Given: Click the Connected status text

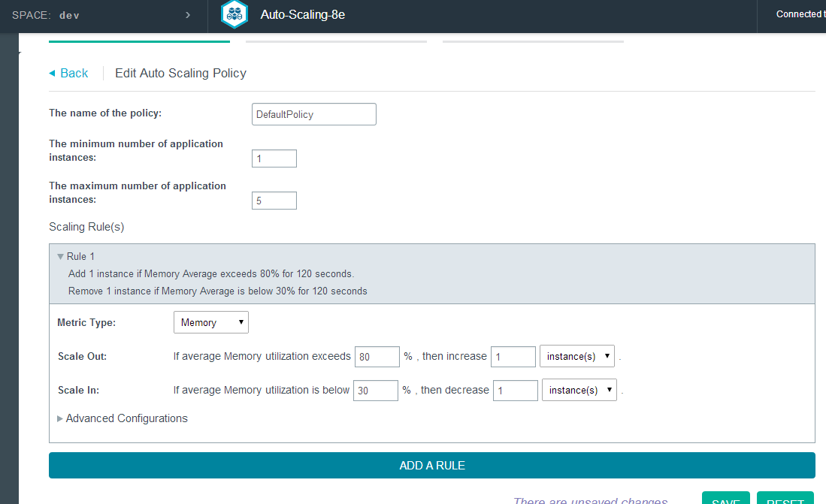Looking at the screenshot, I should (800, 14).
